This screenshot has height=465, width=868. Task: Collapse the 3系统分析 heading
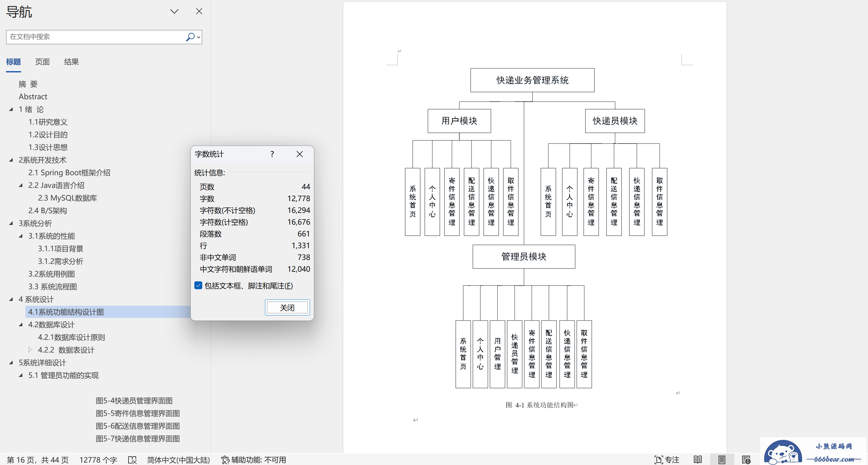click(11, 223)
